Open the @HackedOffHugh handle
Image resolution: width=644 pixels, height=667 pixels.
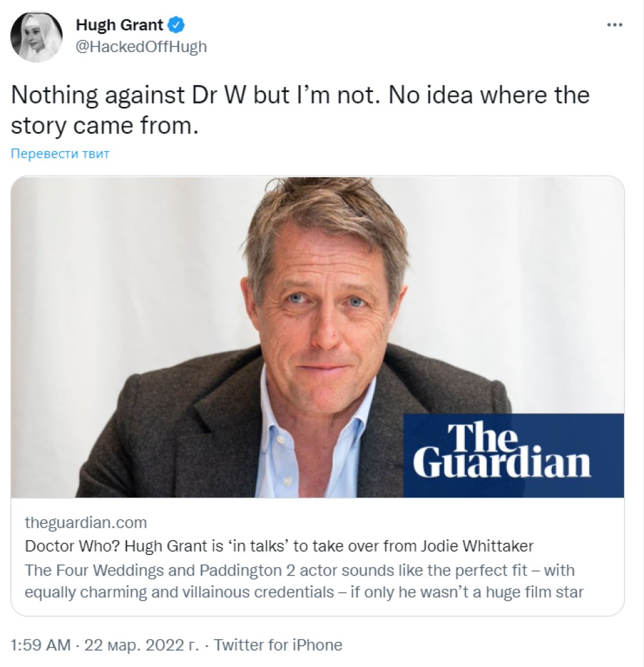pos(141,47)
